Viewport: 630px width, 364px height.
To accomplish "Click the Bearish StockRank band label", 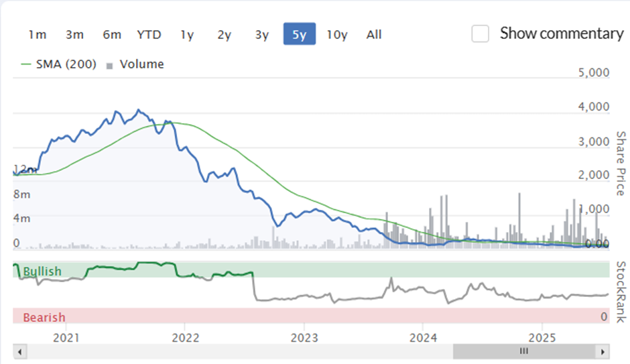I will click(44, 317).
